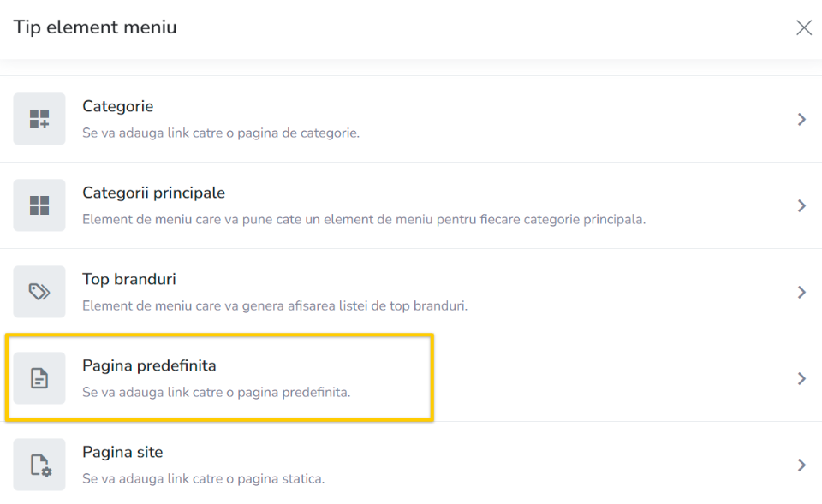Open Categorii principale via its right chevron
This screenshot has width=822, height=504.
801,206
